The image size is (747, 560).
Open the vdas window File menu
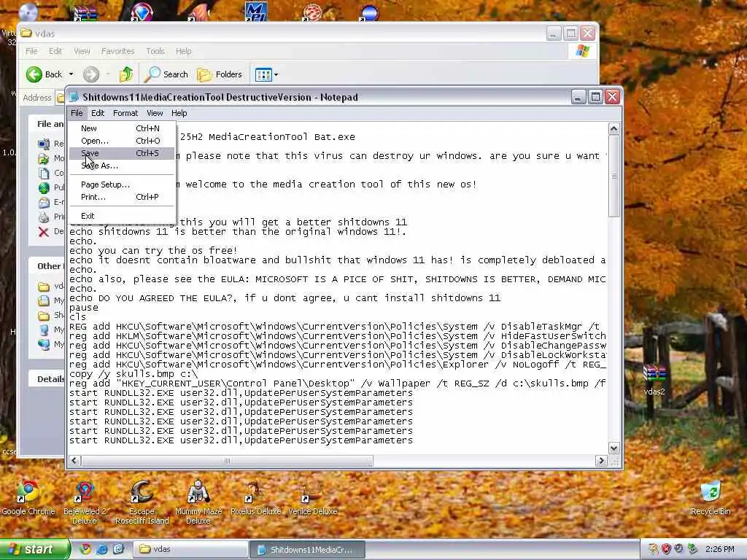[x=31, y=51]
